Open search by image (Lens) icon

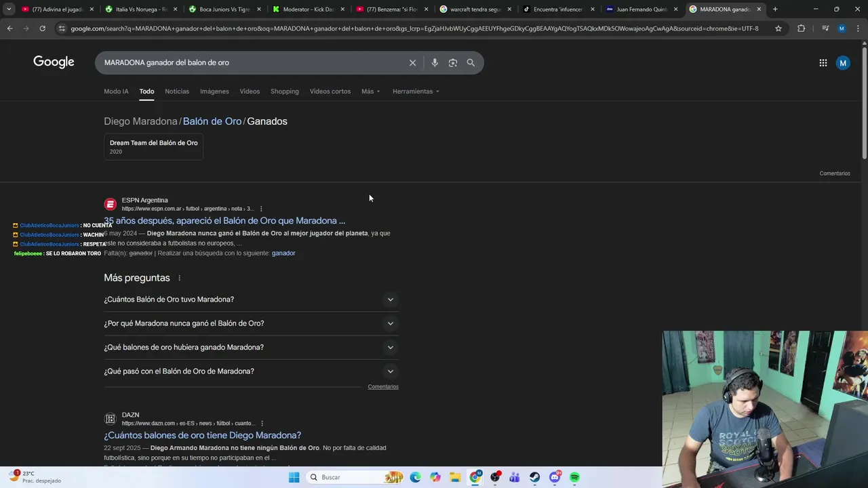[x=452, y=62]
